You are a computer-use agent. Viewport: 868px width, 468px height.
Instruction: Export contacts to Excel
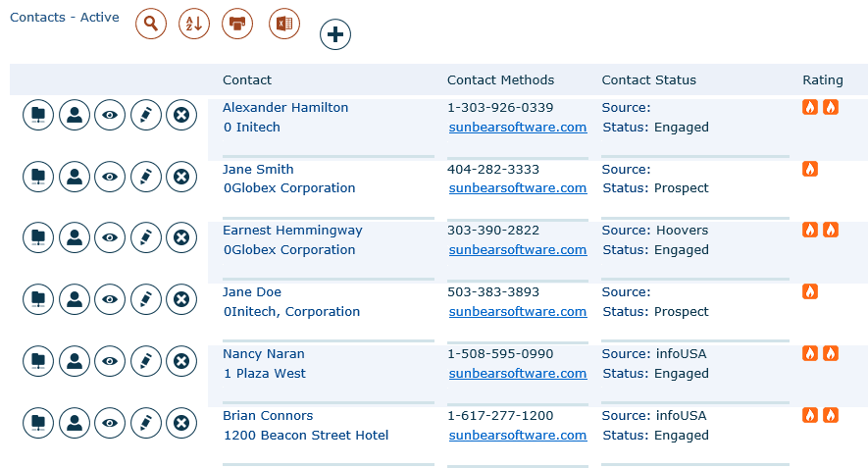[x=284, y=24]
